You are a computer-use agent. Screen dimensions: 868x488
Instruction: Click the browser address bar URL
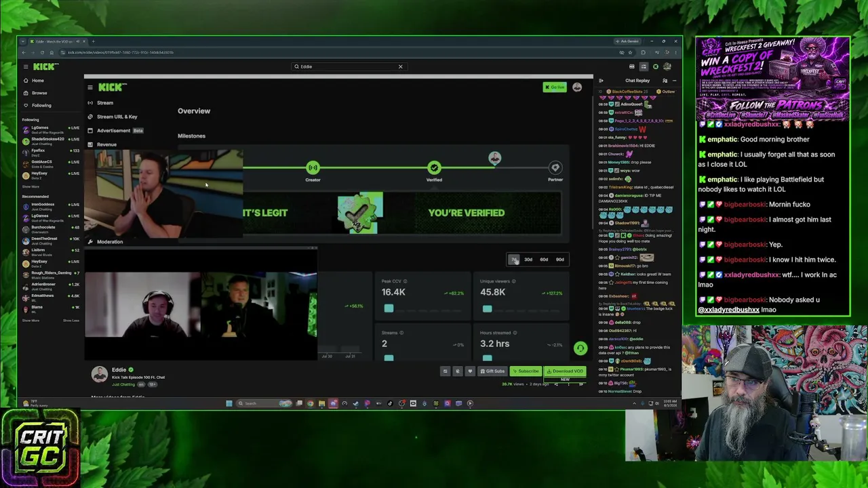121,52
